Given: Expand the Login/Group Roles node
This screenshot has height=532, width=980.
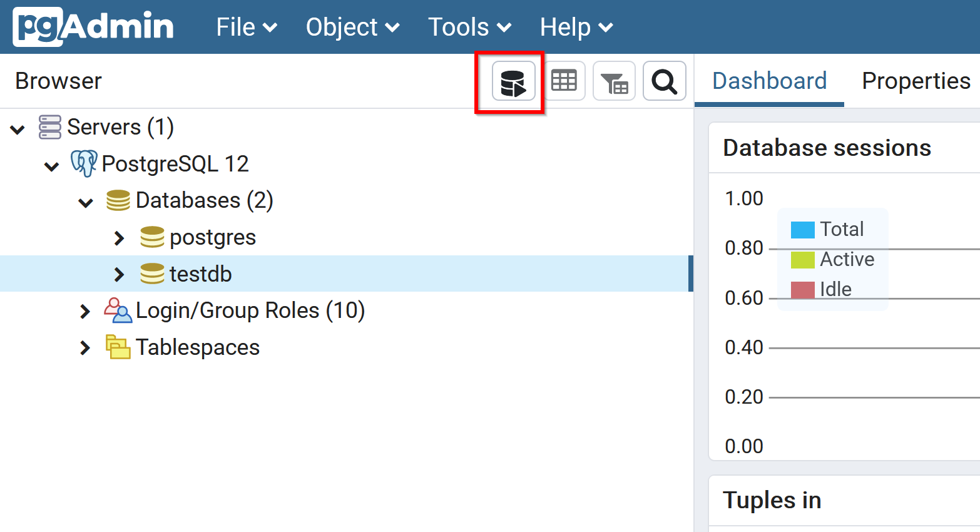Looking at the screenshot, I should tap(85, 311).
